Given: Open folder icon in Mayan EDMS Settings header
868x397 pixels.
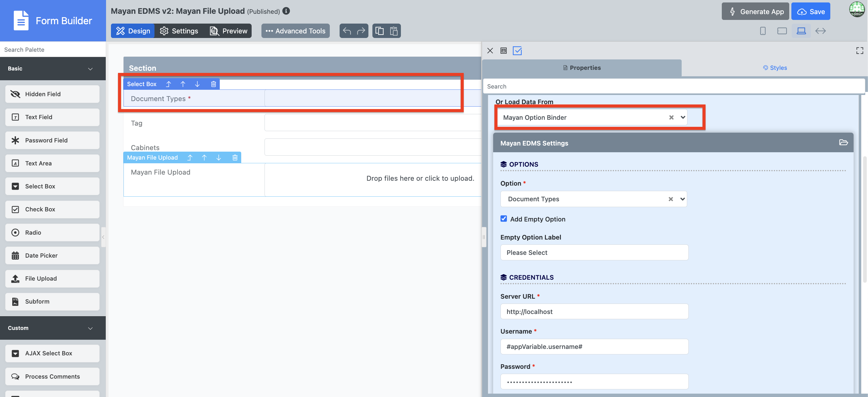Looking at the screenshot, I should tap(843, 142).
